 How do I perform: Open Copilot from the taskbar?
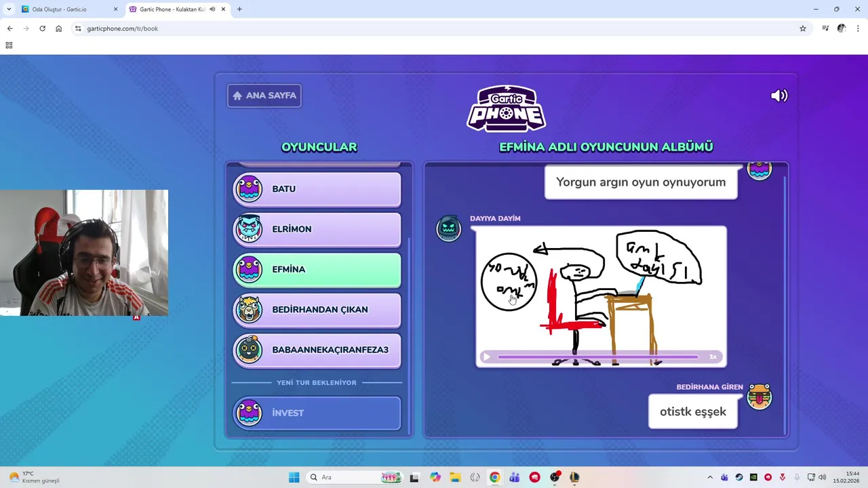coord(435,477)
